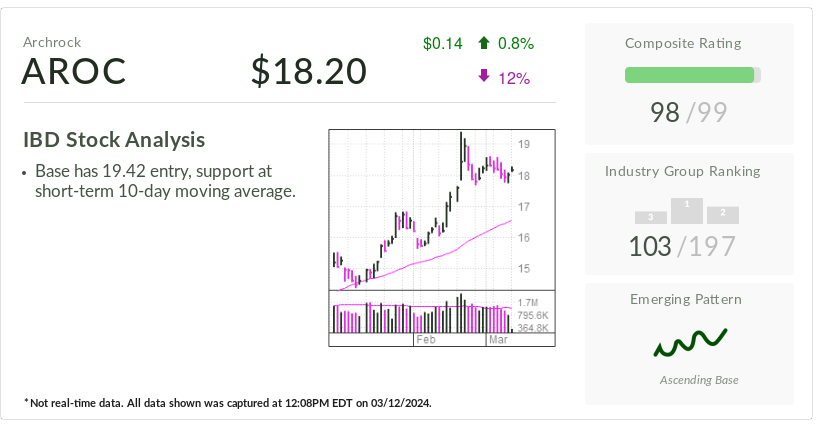This screenshot has height=430, width=816.
Task: Click the $18.20 stock price
Action: click(309, 72)
